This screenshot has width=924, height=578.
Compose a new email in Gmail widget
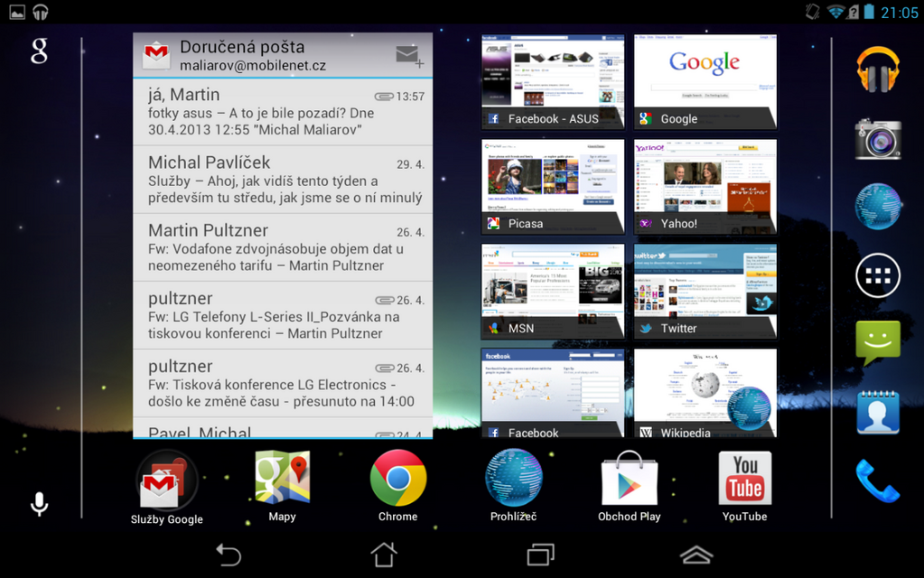(x=408, y=54)
